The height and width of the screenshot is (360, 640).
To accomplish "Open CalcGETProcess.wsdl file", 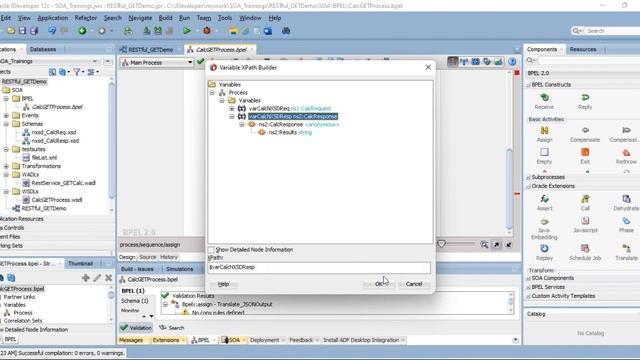I will click(57, 200).
